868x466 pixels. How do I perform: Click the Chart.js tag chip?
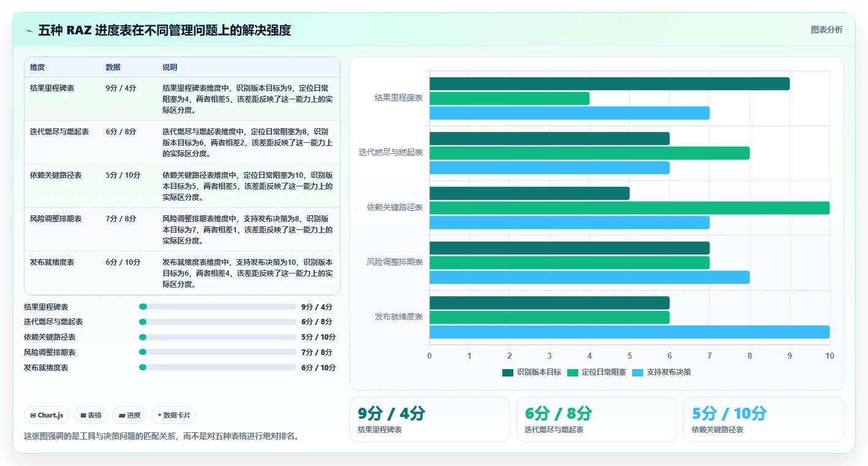pyautogui.click(x=47, y=415)
